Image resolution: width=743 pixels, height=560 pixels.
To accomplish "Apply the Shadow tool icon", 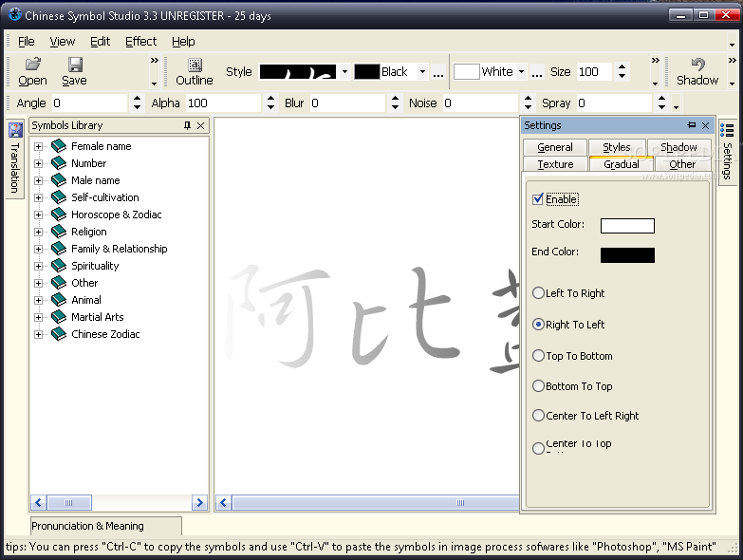I will coord(697,65).
